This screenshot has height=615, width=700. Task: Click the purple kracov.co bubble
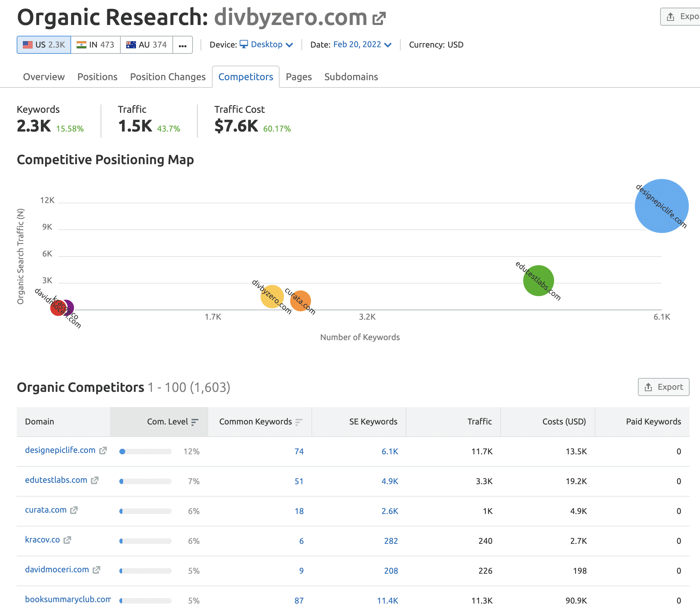click(x=70, y=307)
